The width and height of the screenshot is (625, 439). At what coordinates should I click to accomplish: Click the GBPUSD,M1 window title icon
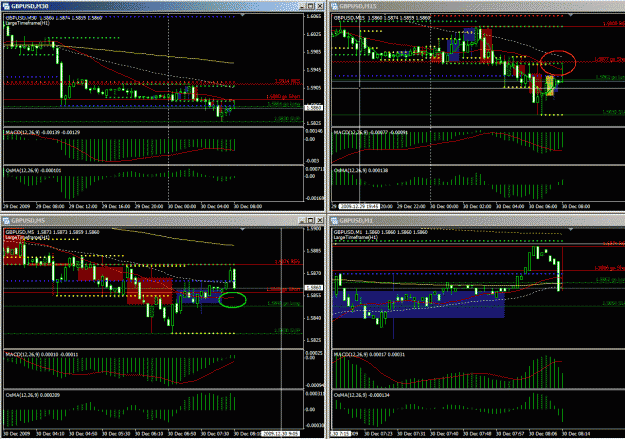334,220
